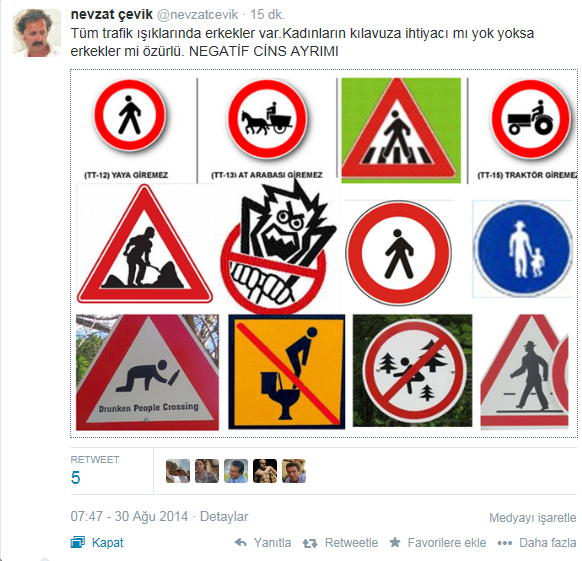Collapse the tweet with the Kapat icon
Viewport: 582px width, 561px height.
click(78, 542)
